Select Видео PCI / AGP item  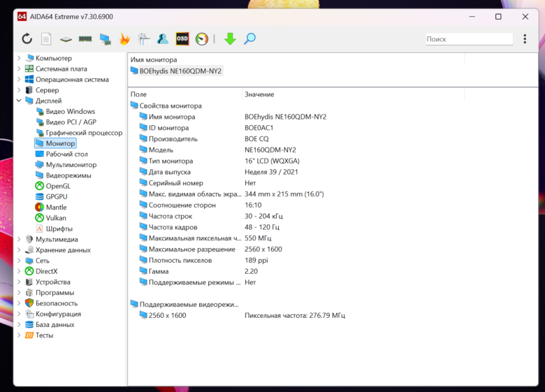click(66, 122)
